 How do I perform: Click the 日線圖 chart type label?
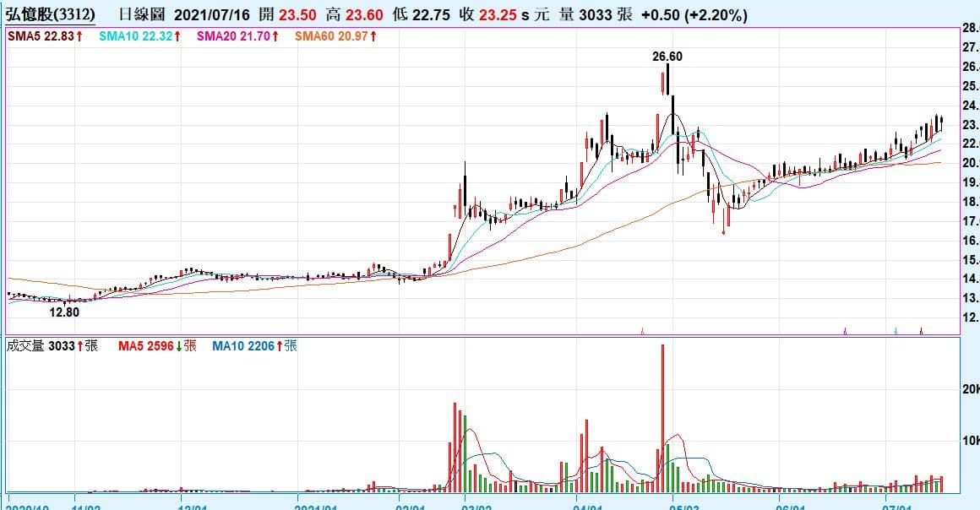coord(143,14)
